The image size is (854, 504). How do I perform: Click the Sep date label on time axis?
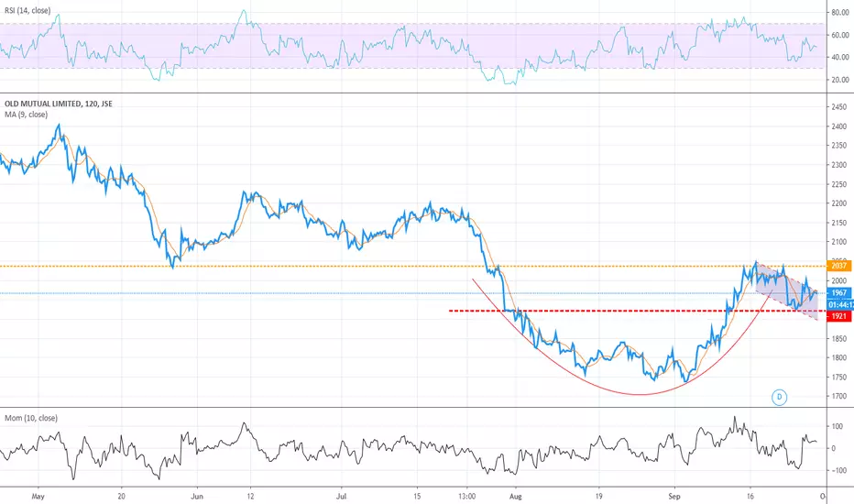click(674, 497)
